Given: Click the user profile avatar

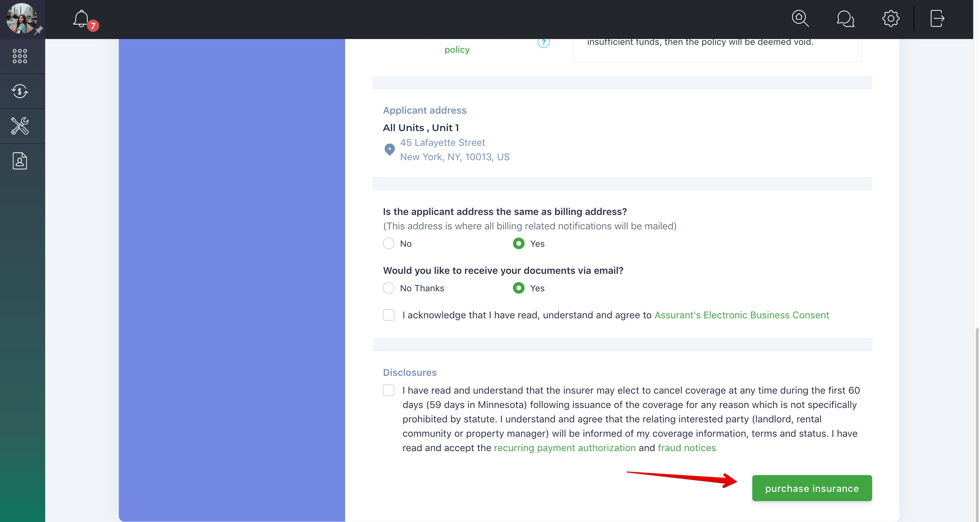Looking at the screenshot, I should (x=21, y=18).
